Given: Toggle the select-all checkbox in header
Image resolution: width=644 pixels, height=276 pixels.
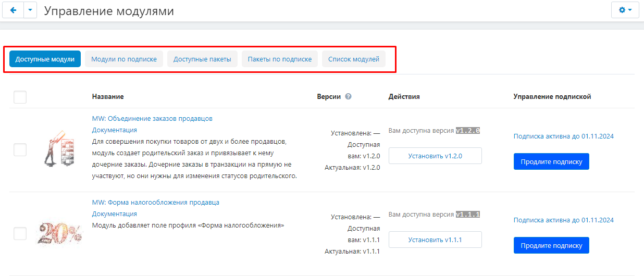Looking at the screenshot, I should [20, 97].
